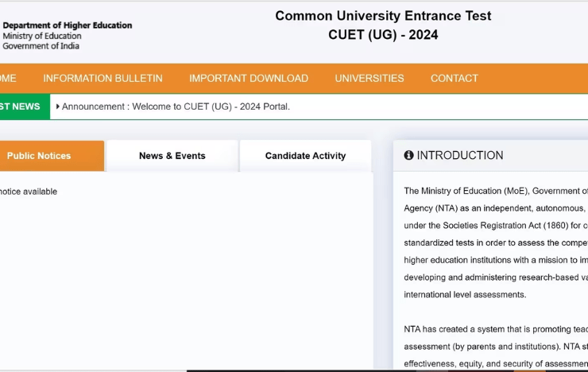The height and width of the screenshot is (372, 588).
Task: Click the green Latest News label
Action: click(x=25, y=107)
